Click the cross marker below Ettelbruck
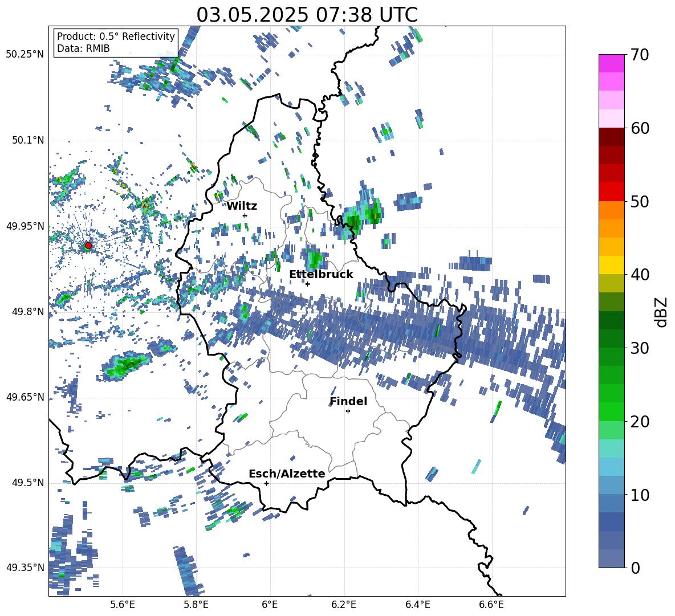The width and height of the screenshot is (675, 616). 307,284
